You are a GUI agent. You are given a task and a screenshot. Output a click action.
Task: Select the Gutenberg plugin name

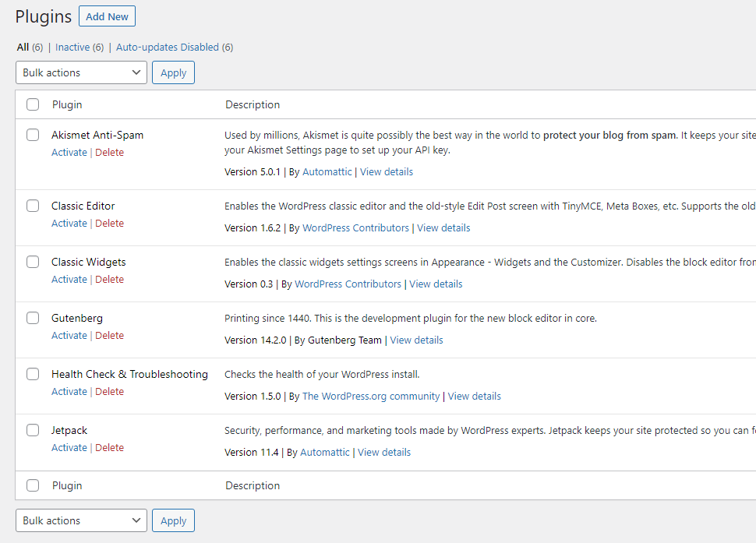pyautogui.click(x=76, y=318)
